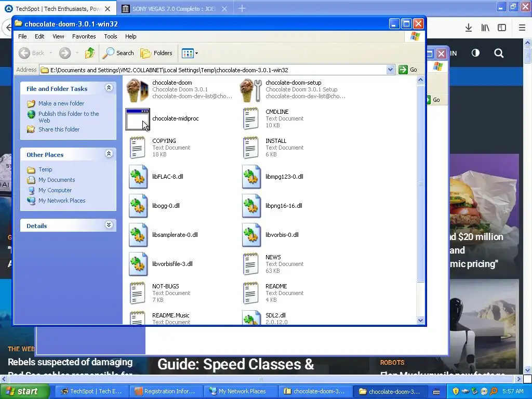Go to My Computer in Other Places
Image resolution: width=532 pixels, height=399 pixels.
55,190
